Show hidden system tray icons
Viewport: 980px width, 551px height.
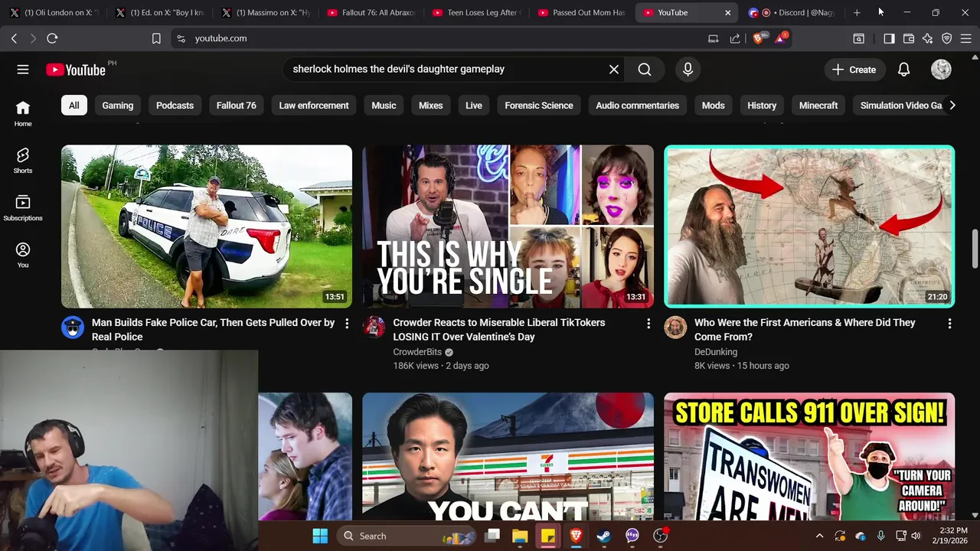click(x=819, y=536)
